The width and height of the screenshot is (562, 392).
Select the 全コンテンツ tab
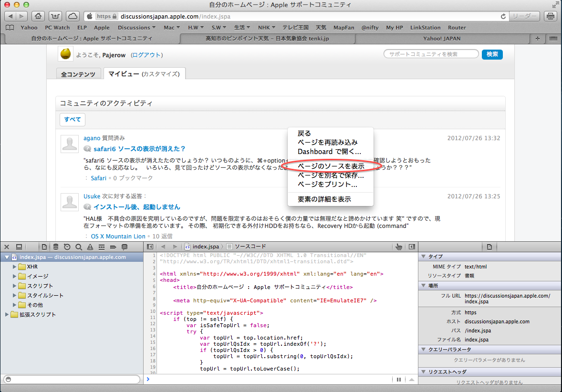pos(79,74)
